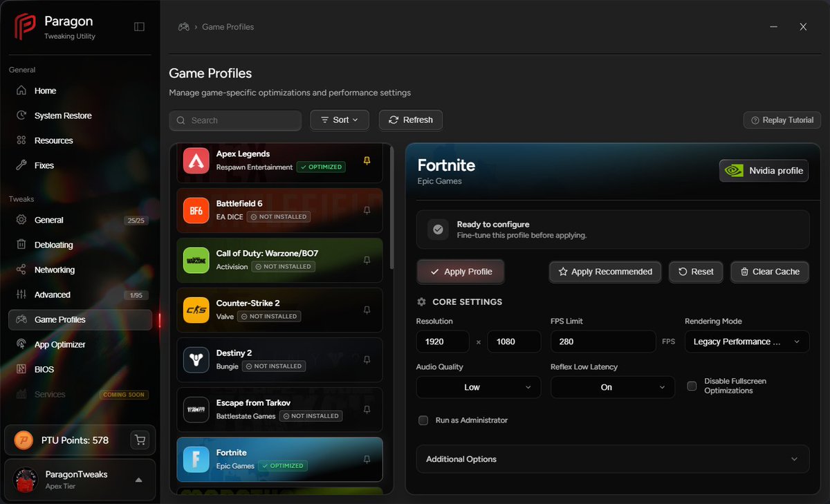The image size is (830, 504).
Task: Open Networking tweaks
Action: (80, 270)
